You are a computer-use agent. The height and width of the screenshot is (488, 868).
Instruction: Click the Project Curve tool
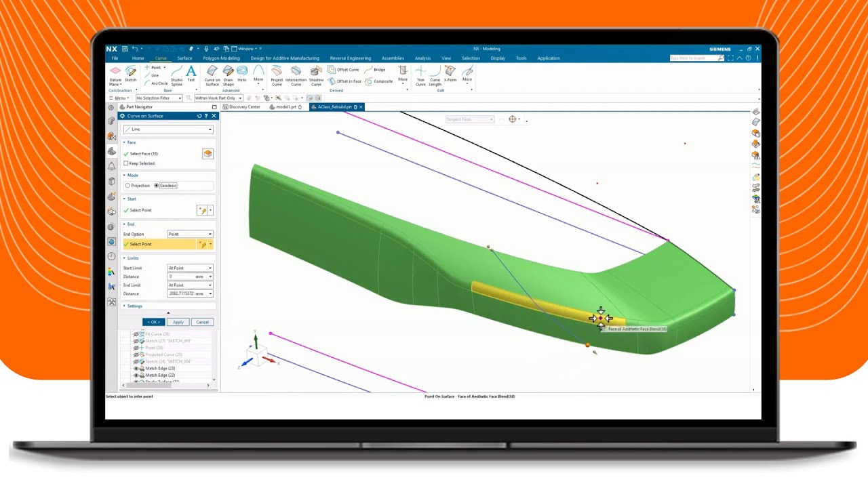click(277, 76)
